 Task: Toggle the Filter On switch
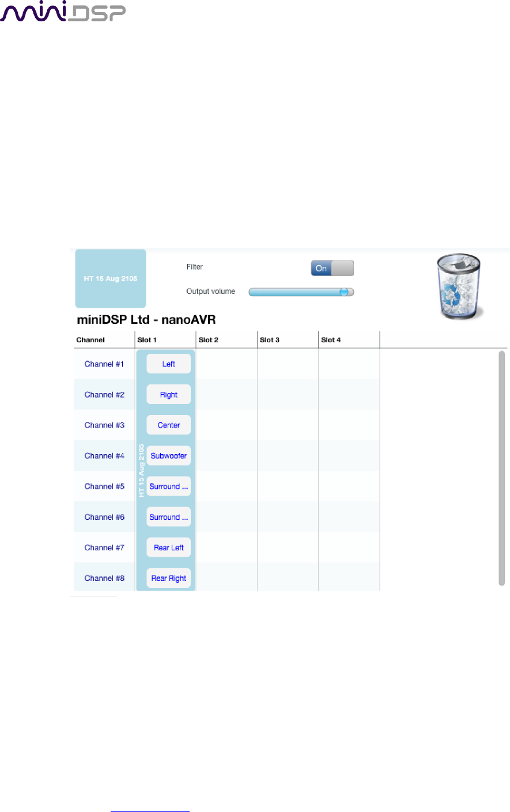point(332,268)
